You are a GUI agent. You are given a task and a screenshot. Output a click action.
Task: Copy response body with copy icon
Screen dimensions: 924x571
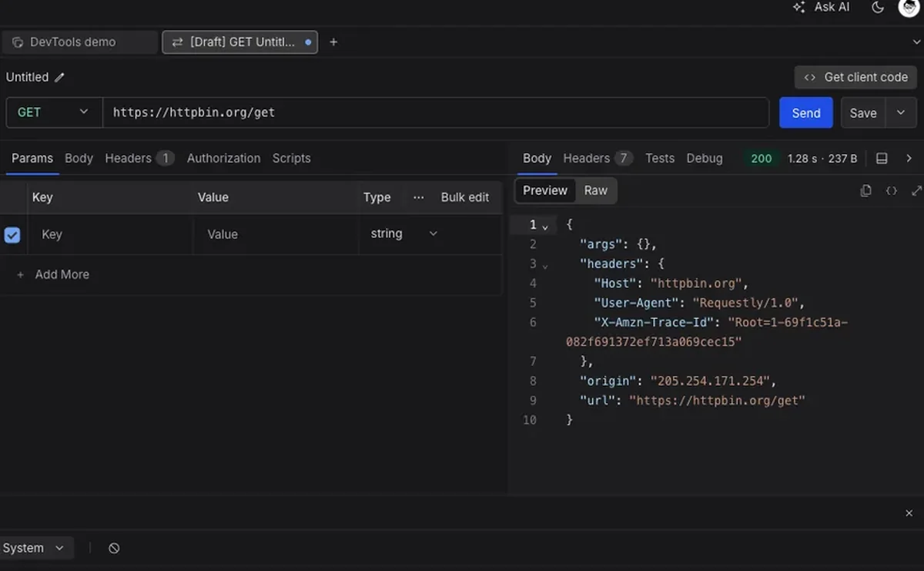(865, 190)
